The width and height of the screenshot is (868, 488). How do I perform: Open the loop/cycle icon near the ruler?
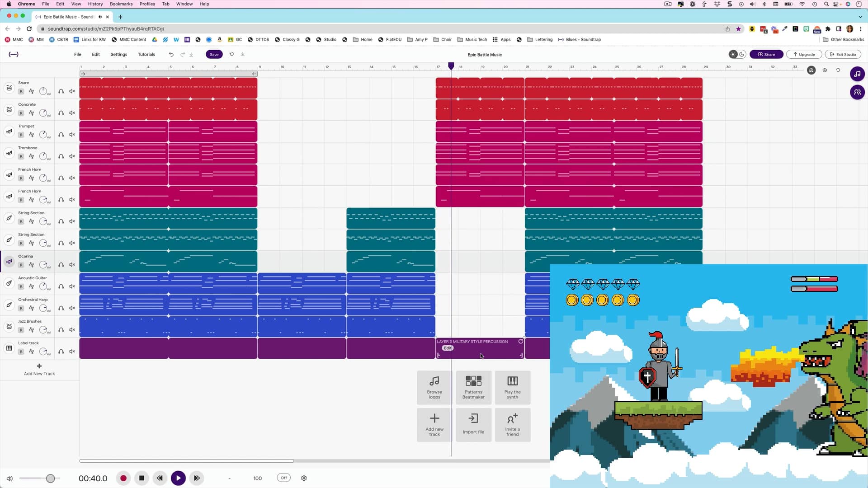[x=838, y=70]
